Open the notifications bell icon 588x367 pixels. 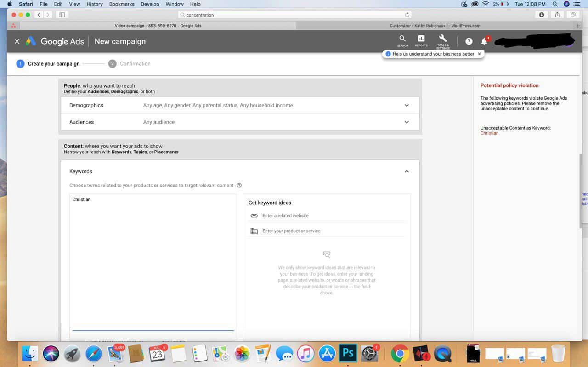click(484, 41)
